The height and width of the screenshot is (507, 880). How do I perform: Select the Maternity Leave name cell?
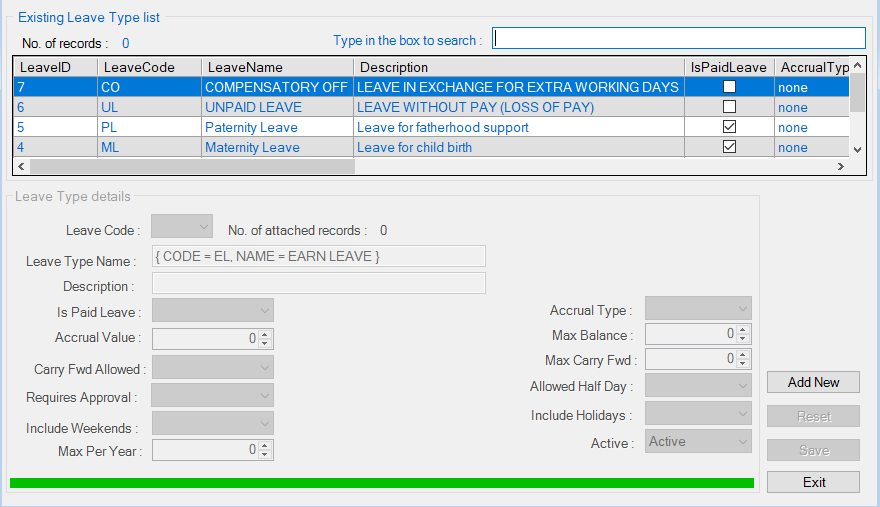[x=275, y=147]
